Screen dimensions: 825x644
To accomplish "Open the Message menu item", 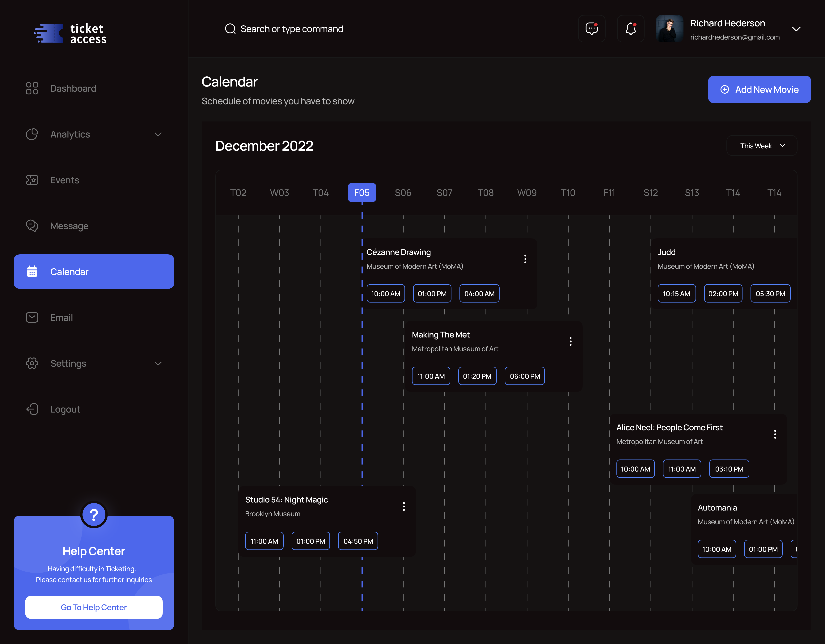I will (x=94, y=226).
